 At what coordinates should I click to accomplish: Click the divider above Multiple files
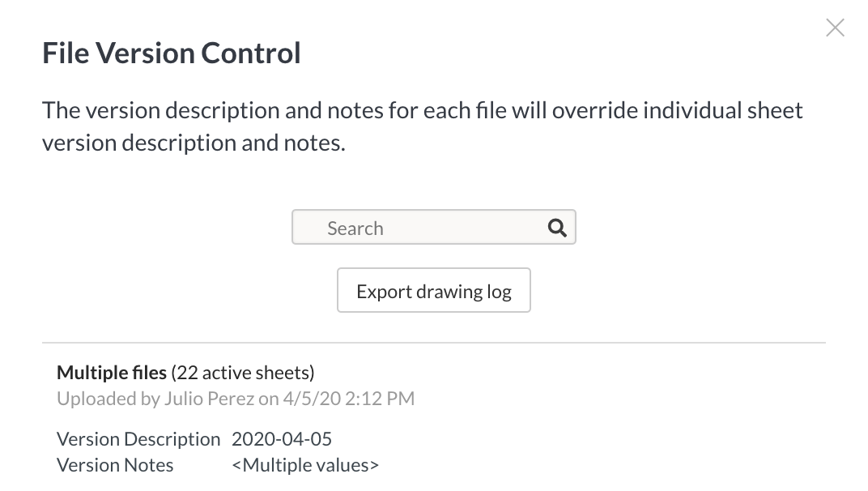[434, 343]
